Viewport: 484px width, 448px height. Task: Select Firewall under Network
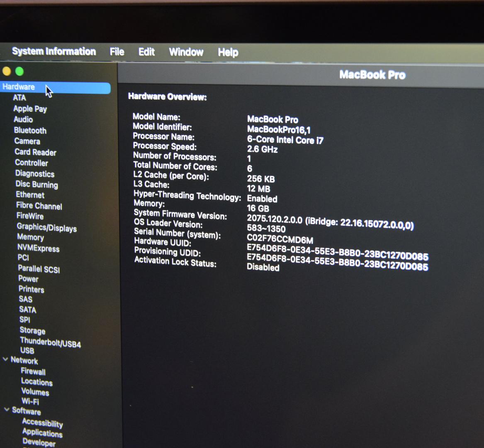(33, 371)
